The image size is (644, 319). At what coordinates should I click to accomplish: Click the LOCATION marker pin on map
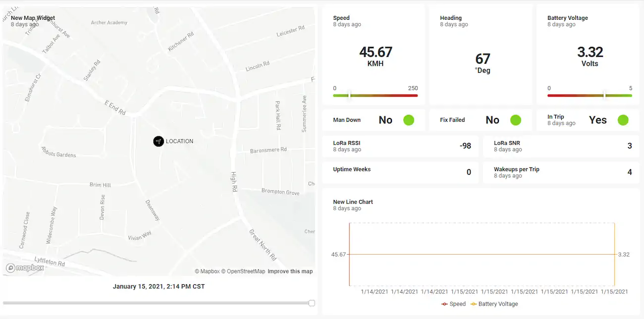159,141
